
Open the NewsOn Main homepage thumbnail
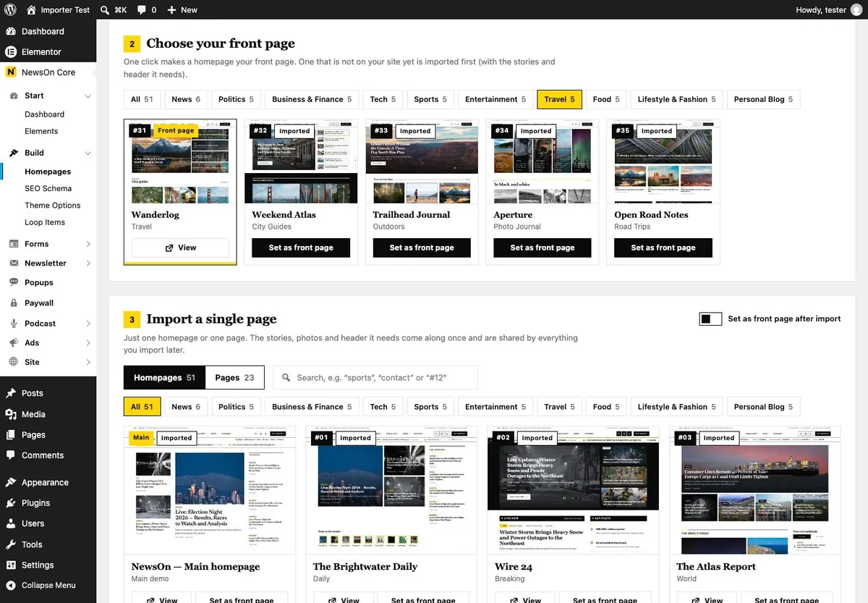coord(210,491)
